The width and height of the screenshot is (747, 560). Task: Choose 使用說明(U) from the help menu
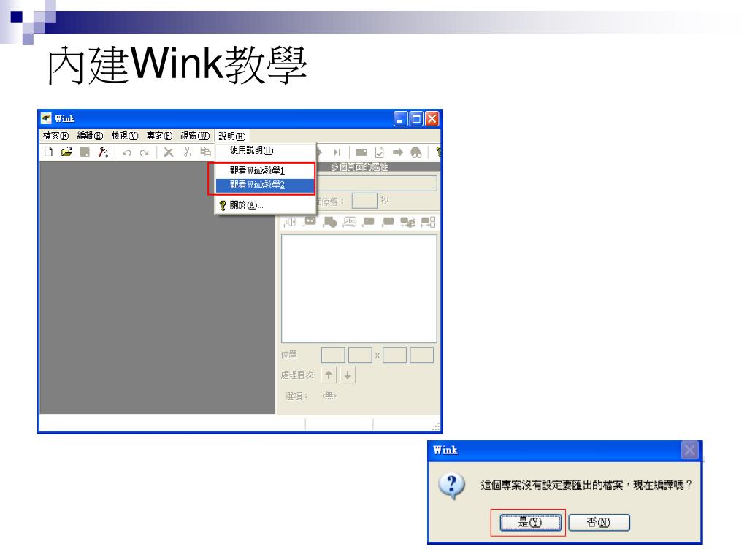coord(265,150)
